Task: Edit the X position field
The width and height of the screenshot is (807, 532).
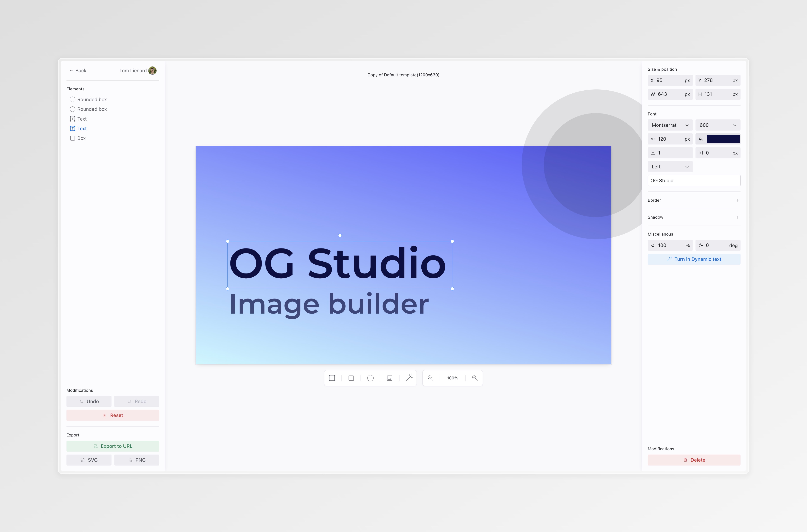Action: point(670,80)
